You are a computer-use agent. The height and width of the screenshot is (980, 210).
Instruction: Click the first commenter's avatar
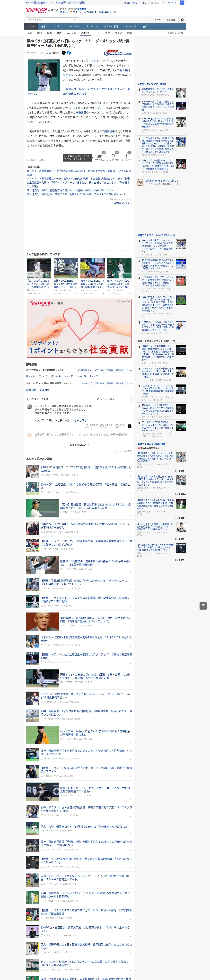pyautogui.click(x=29, y=407)
